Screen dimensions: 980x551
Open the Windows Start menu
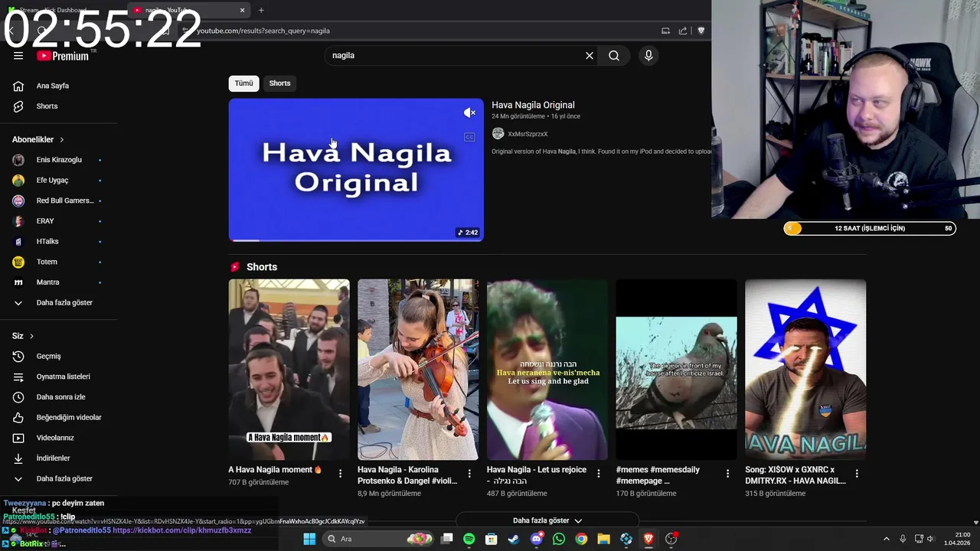pos(309,539)
